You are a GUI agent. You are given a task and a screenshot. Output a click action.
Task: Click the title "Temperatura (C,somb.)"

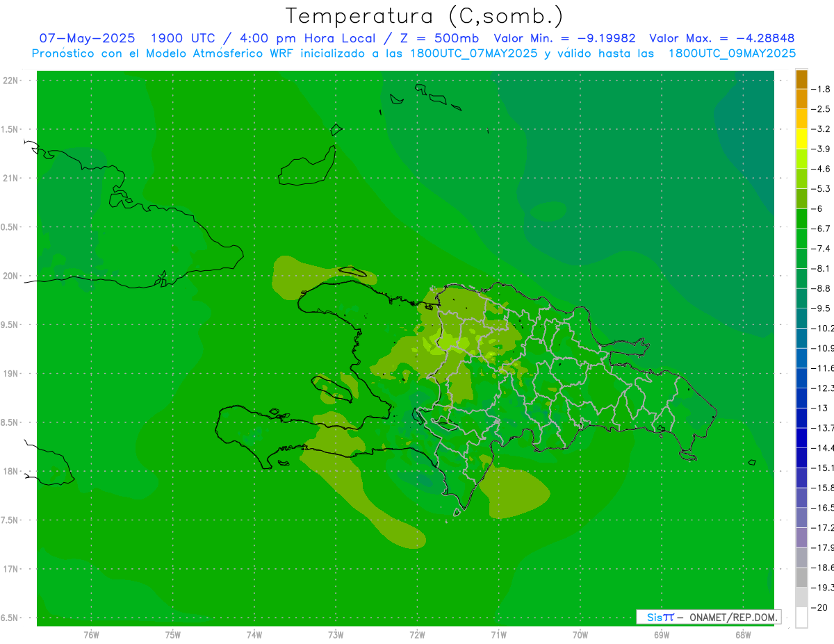click(x=425, y=16)
